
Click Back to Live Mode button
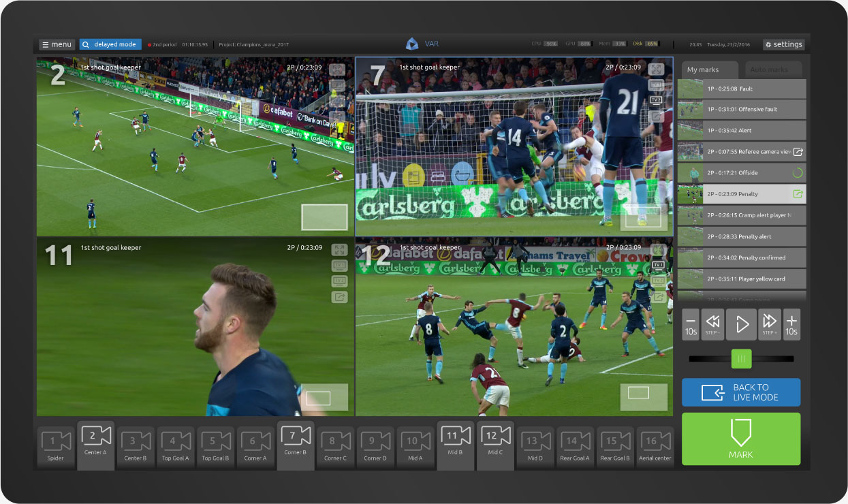coord(741,392)
